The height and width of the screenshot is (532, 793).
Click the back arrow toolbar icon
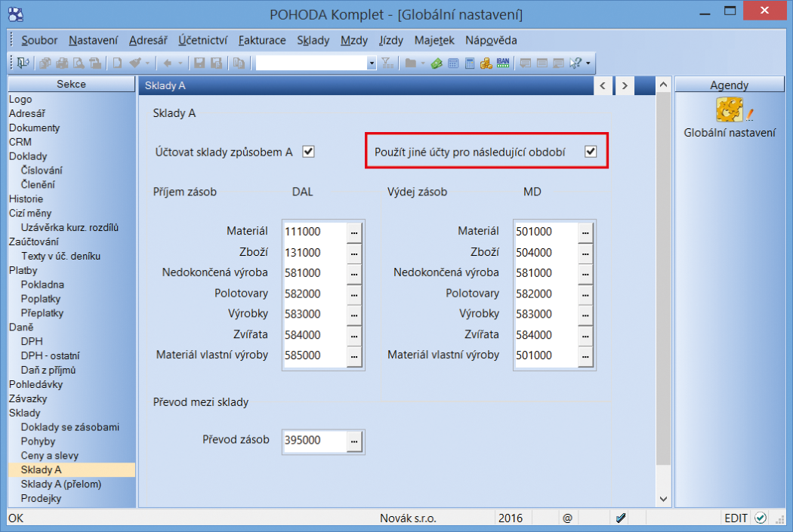point(168,63)
